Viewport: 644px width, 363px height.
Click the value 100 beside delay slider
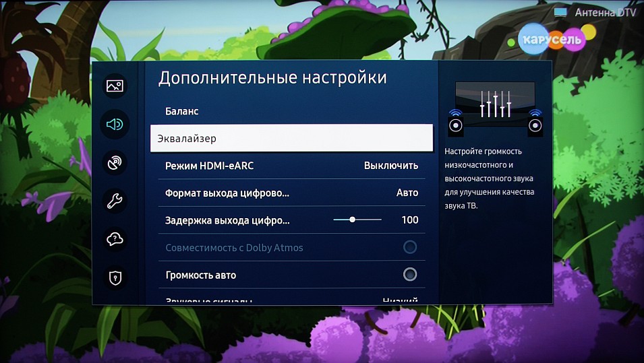click(410, 220)
